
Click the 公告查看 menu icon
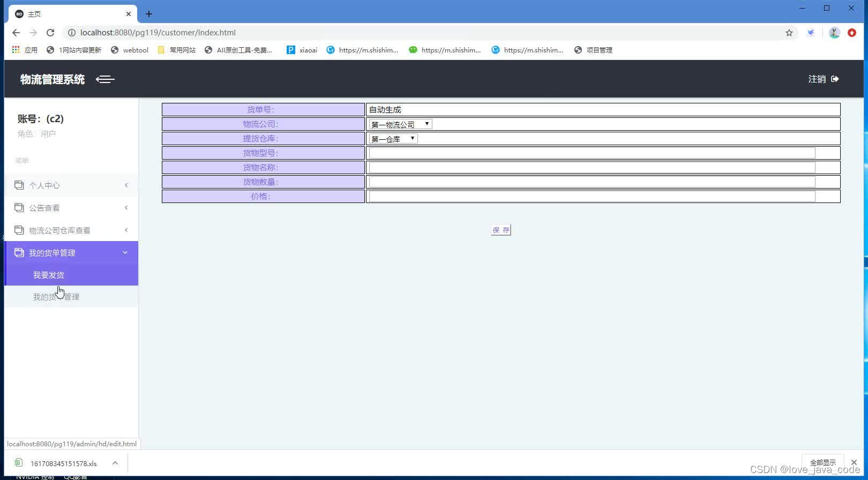19,207
